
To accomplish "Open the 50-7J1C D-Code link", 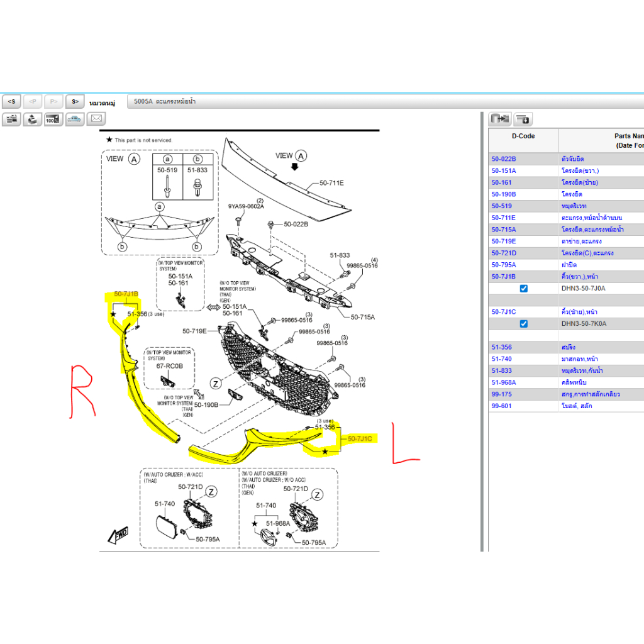I will tap(503, 312).
